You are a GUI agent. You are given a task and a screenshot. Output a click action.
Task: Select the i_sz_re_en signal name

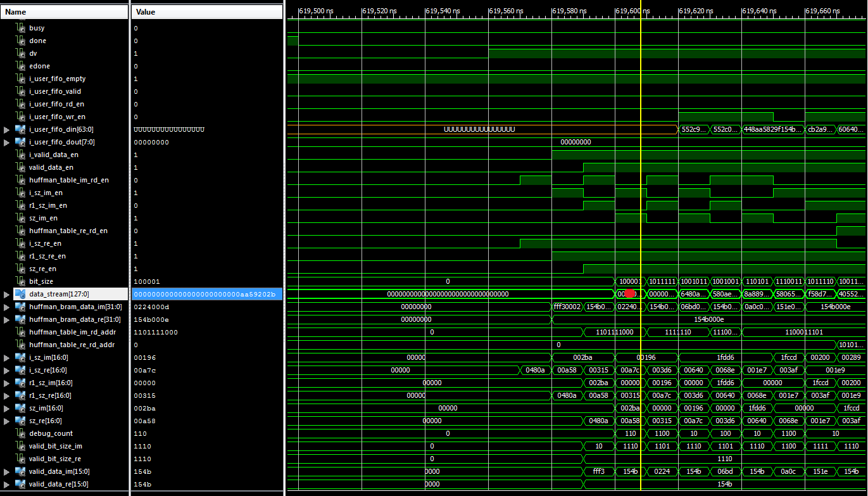pos(45,243)
